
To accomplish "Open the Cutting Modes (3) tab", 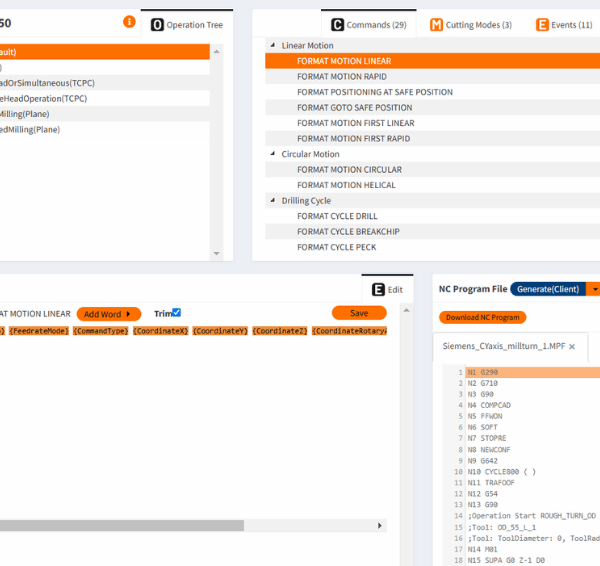I will (x=471, y=24).
